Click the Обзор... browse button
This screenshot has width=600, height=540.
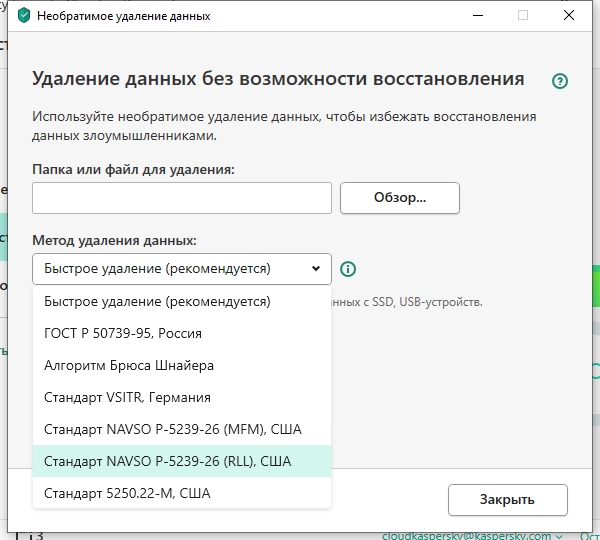pos(399,198)
